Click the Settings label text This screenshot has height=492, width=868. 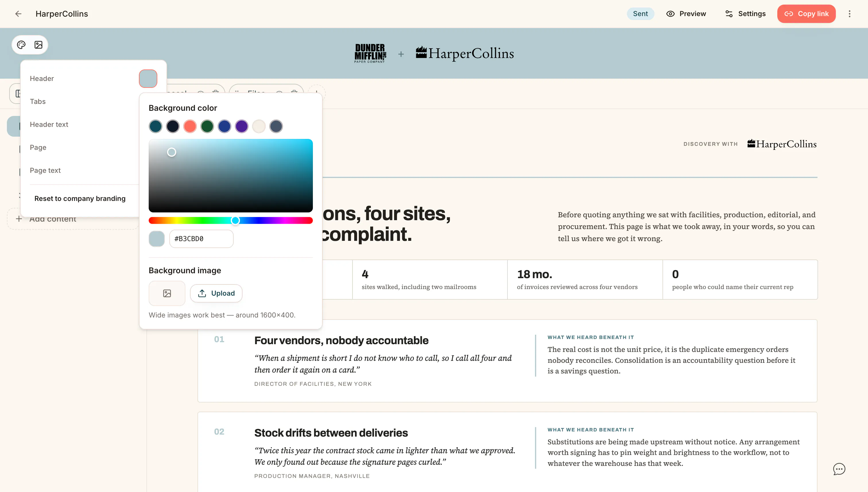752,14
